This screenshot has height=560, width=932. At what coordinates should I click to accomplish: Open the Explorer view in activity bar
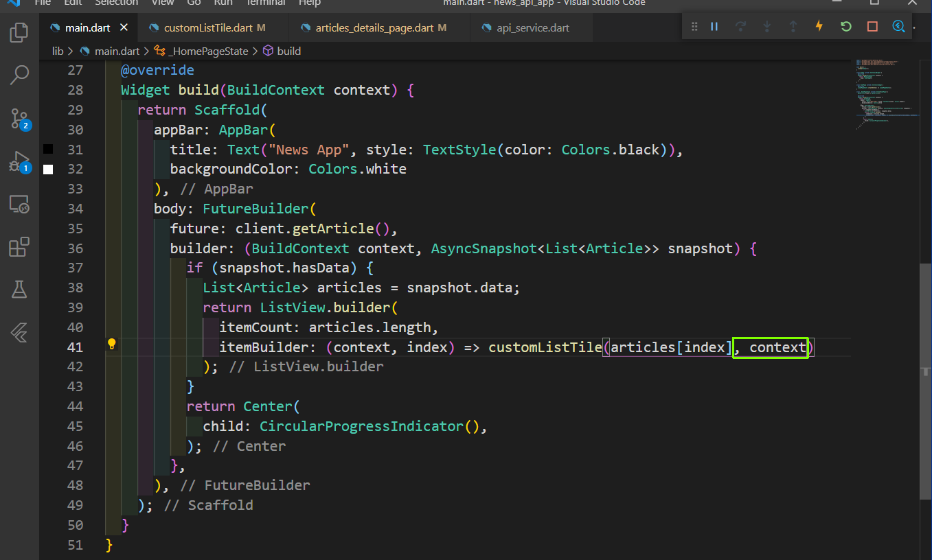pyautogui.click(x=19, y=32)
